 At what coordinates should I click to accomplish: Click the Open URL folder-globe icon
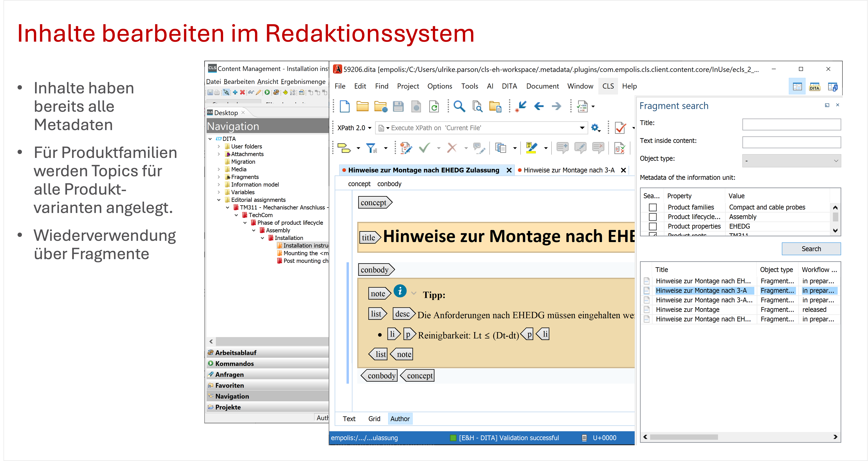[380, 106]
